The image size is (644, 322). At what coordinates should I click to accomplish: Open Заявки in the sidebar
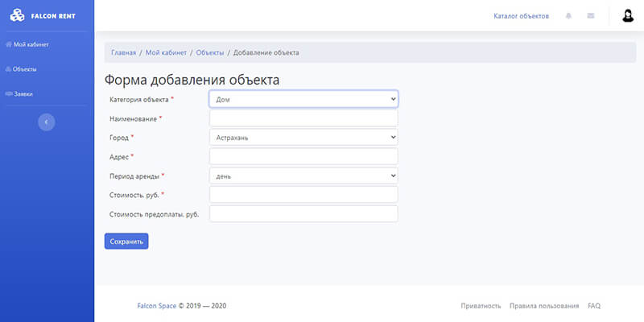coord(23,94)
